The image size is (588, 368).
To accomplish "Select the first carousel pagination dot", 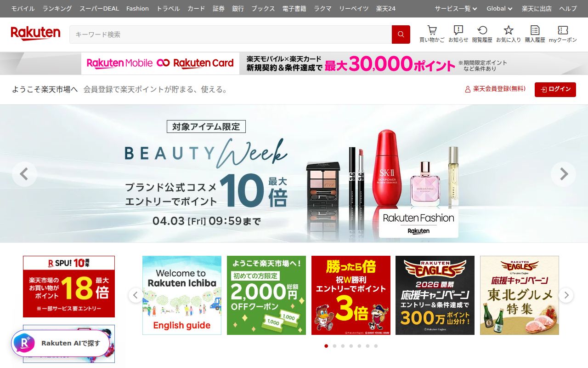I will (x=326, y=346).
